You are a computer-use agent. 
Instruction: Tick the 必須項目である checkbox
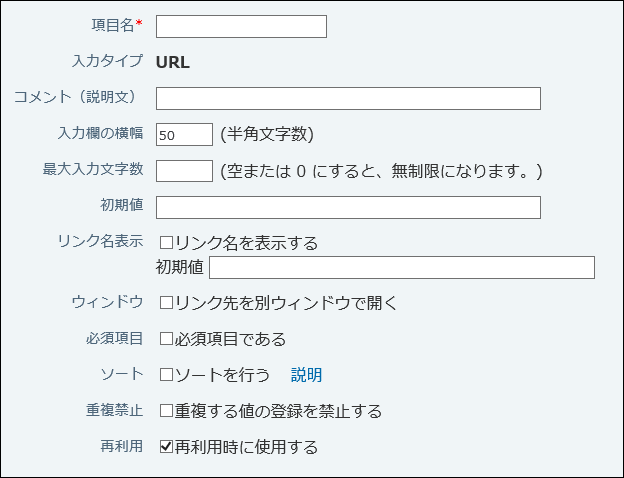pos(166,339)
